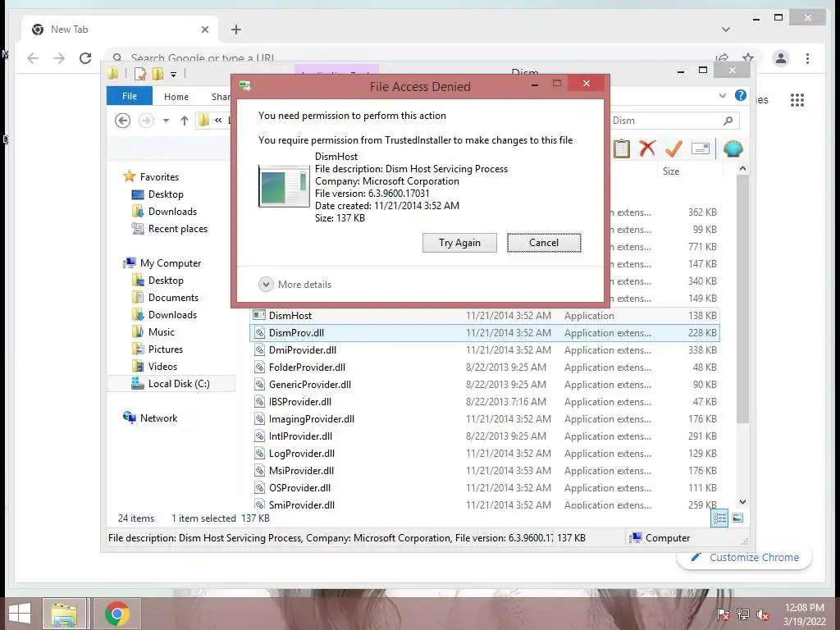Open Customize Quick Access Toolbar dropdown
The image size is (840, 630).
point(174,74)
